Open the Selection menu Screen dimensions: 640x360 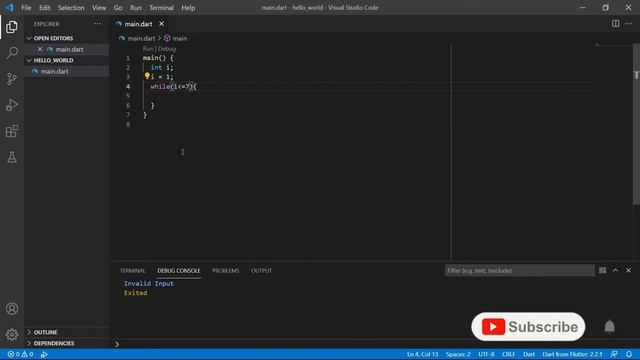71,8
